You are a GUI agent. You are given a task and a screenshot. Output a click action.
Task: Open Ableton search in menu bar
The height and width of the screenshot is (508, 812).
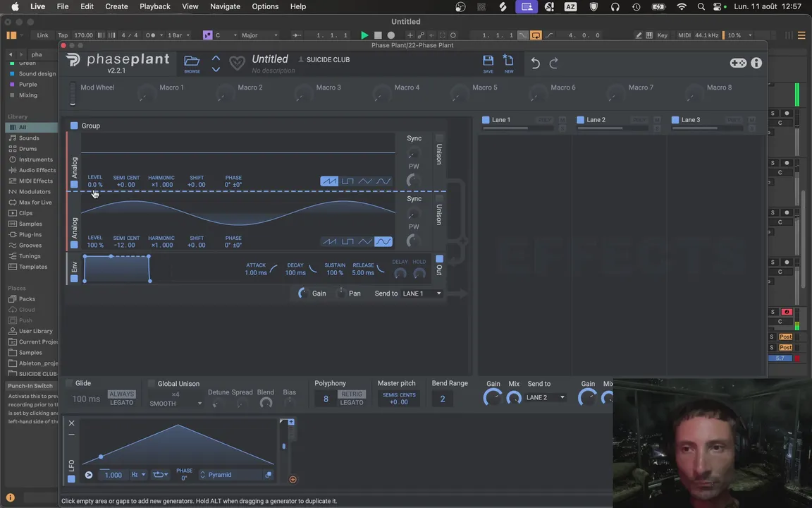coord(701,7)
